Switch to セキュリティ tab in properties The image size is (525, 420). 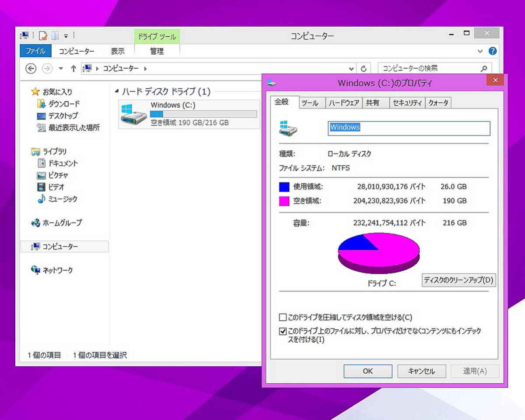(407, 103)
